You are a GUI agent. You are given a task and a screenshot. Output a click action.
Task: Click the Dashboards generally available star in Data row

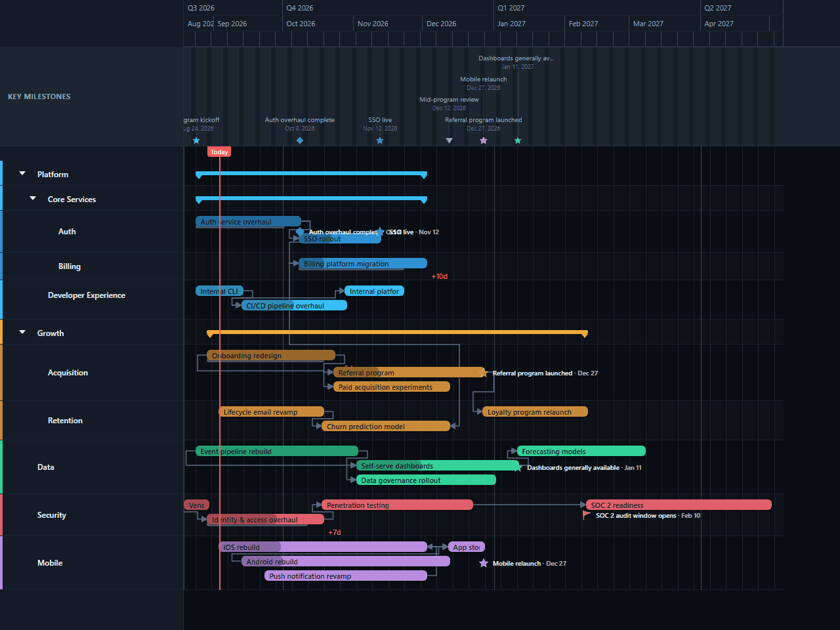(x=518, y=467)
